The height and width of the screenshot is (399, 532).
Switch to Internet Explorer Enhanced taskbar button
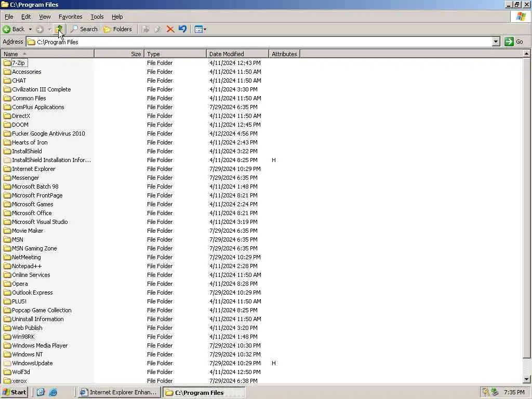point(119,392)
